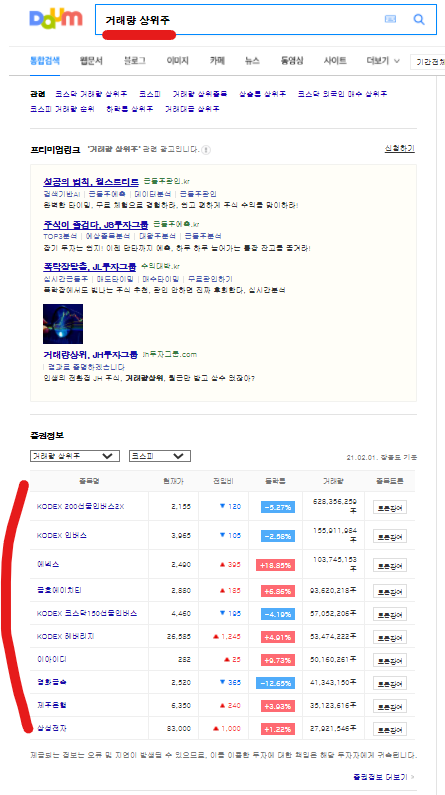This screenshot has width=445, height=795.
Task: Open related search 상승률 상위주
Action: point(263,94)
